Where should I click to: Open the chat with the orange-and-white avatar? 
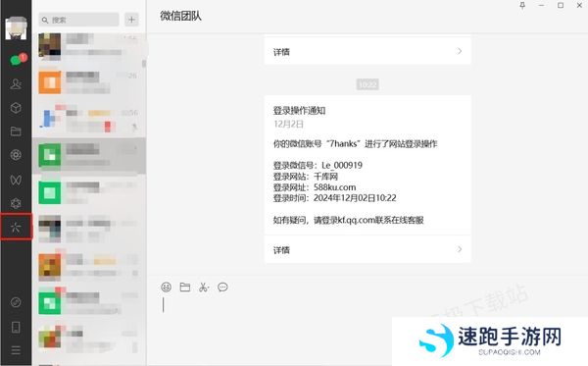(x=89, y=82)
